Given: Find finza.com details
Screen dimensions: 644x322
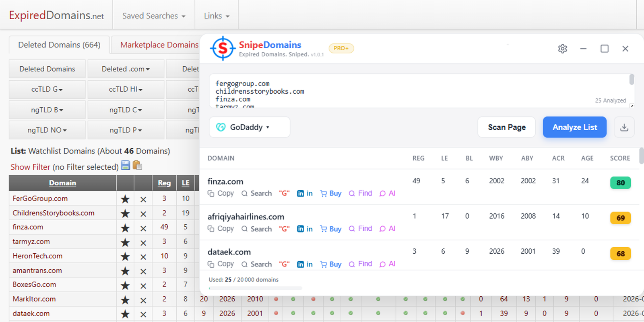Looking at the screenshot, I should tap(360, 193).
